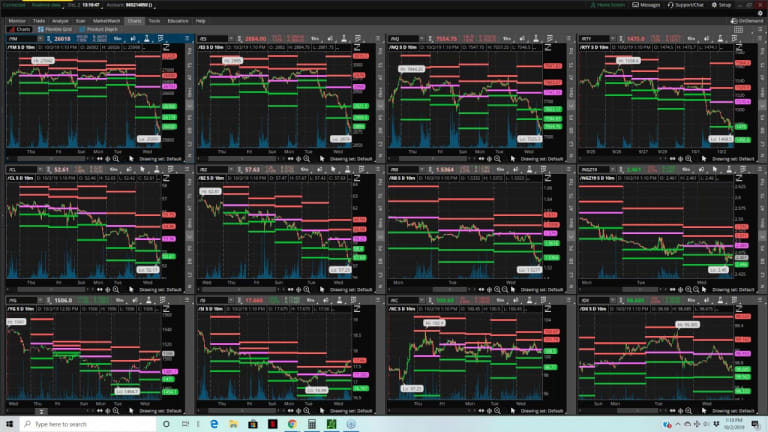Open the /CL chart hamburger menu
Screen dimensions: 768x432
click(187, 169)
